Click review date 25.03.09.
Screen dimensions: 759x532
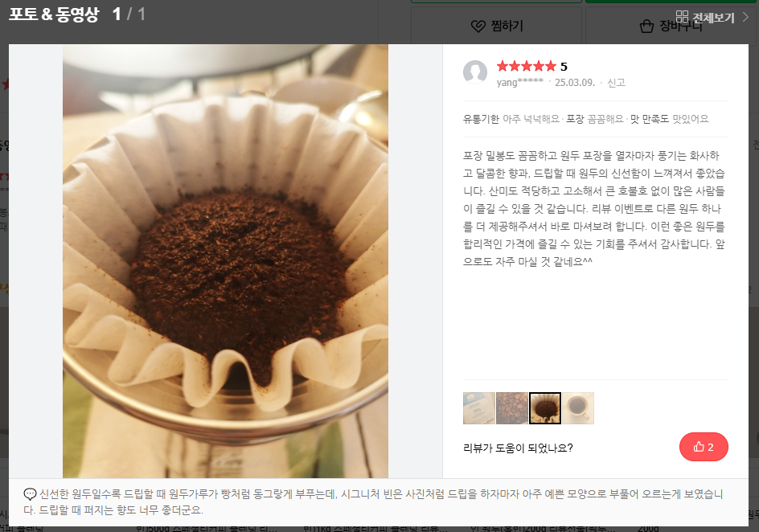pos(575,83)
